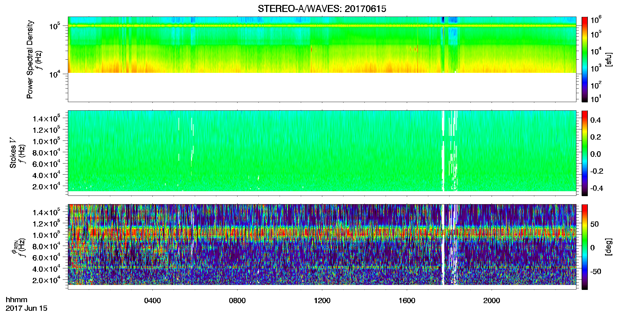
Task: Select the Power Spectral Density axis label
Action: click(30, 59)
